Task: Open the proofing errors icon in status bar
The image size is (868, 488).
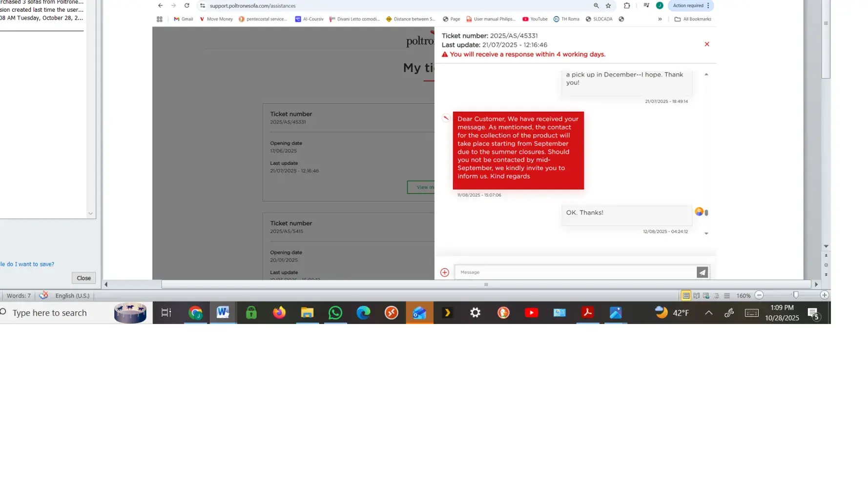Action: (43, 295)
